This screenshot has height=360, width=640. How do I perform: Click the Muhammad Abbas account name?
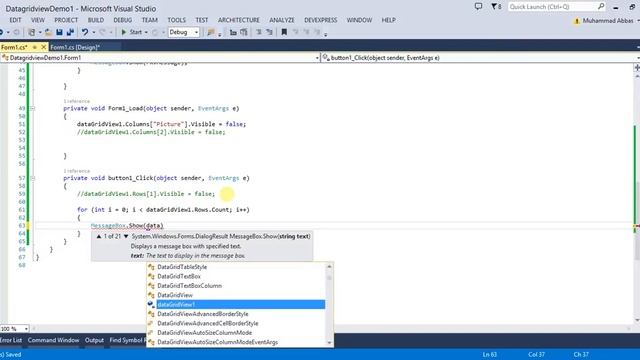pyautogui.click(x=608, y=20)
